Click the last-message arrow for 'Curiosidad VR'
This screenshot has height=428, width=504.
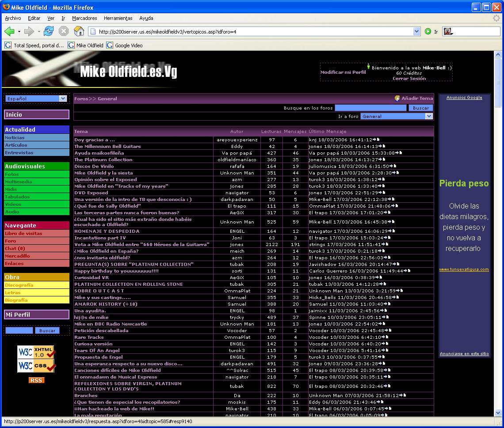coord(378,277)
